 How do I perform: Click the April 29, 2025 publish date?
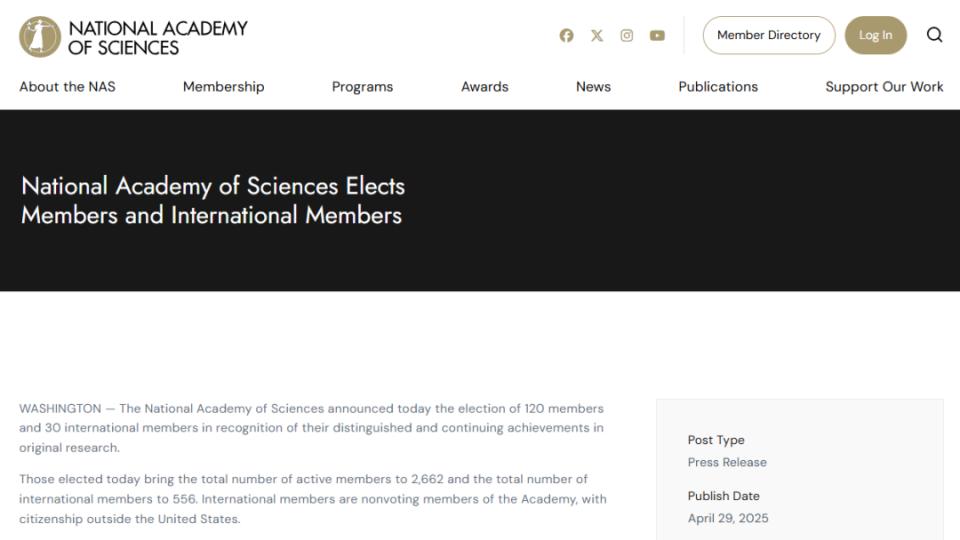[x=728, y=518]
